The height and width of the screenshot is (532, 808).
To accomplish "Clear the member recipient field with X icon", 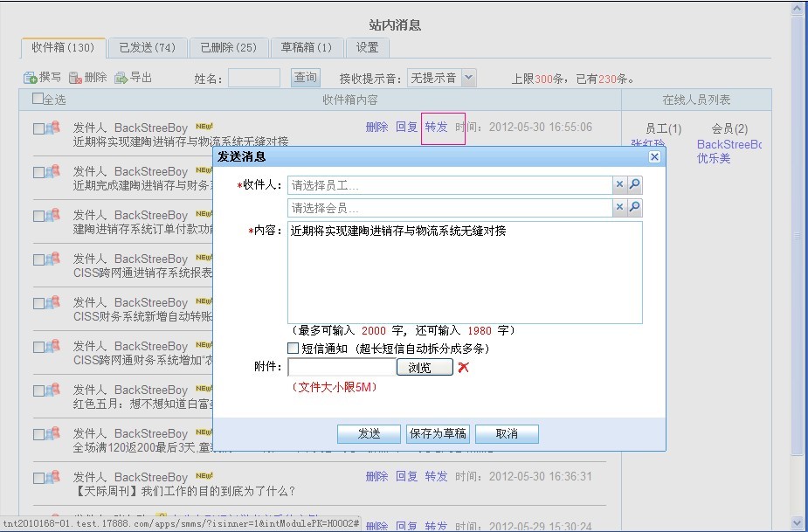I will click(619, 207).
